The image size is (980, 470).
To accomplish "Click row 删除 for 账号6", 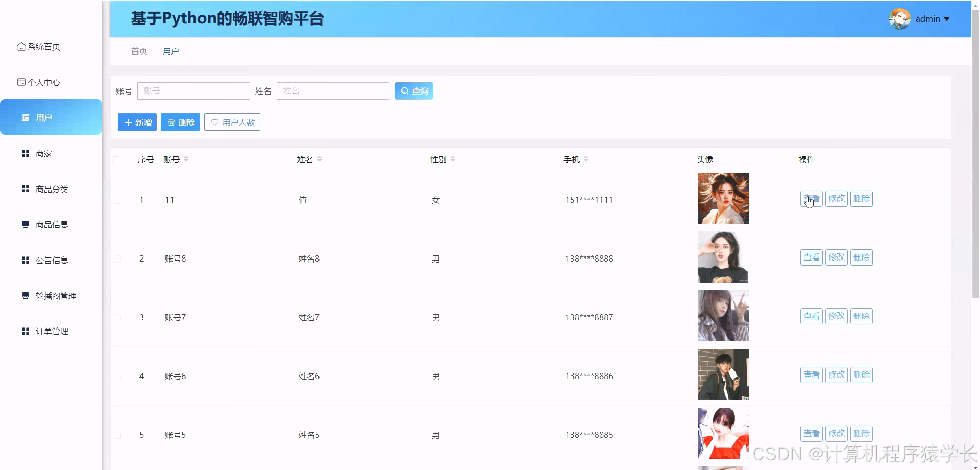I will 862,375.
